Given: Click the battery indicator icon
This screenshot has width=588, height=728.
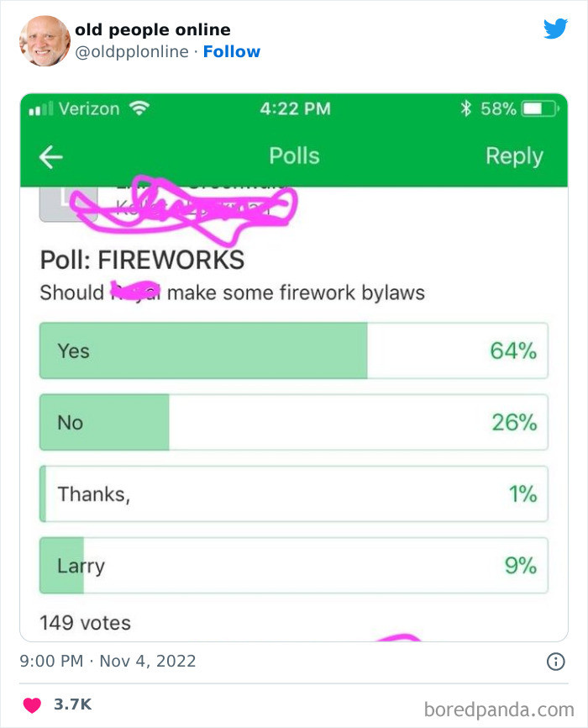Looking at the screenshot, I should [x=540, y=108].
